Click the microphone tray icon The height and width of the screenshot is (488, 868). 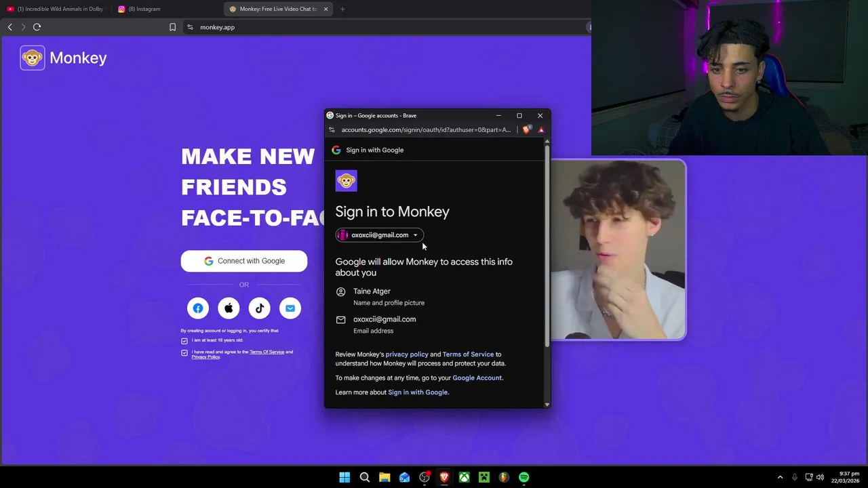pos(794,477)
